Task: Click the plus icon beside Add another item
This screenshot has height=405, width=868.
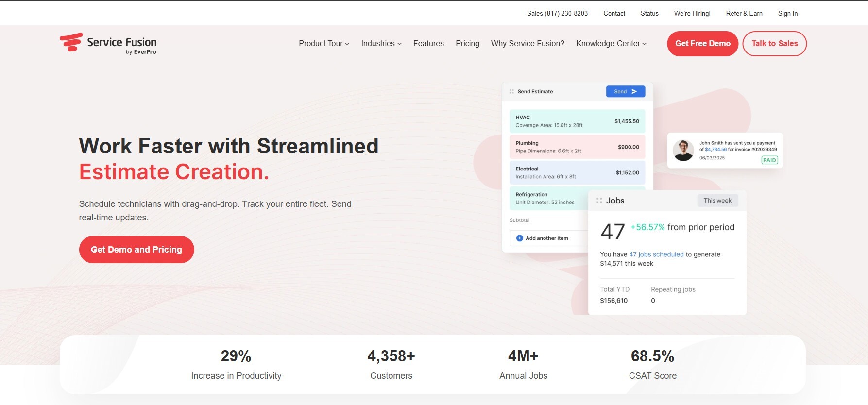Action: click(519, 238)
